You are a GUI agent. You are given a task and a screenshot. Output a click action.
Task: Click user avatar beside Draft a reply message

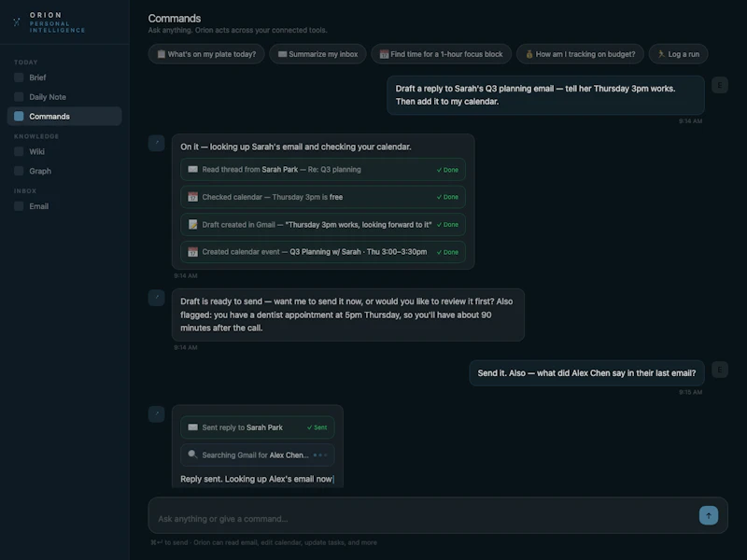(x=720, y=85)
